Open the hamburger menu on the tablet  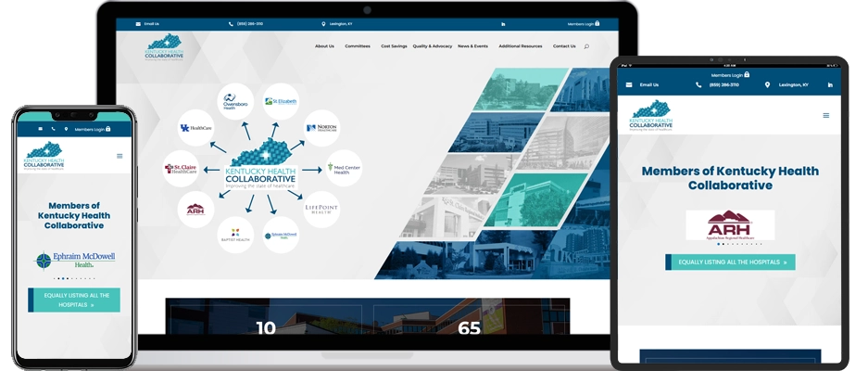coord(826,115)
